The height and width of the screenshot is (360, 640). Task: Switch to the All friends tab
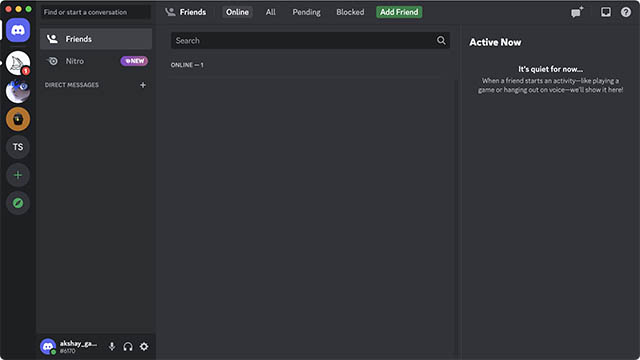(x=270, y=12)
